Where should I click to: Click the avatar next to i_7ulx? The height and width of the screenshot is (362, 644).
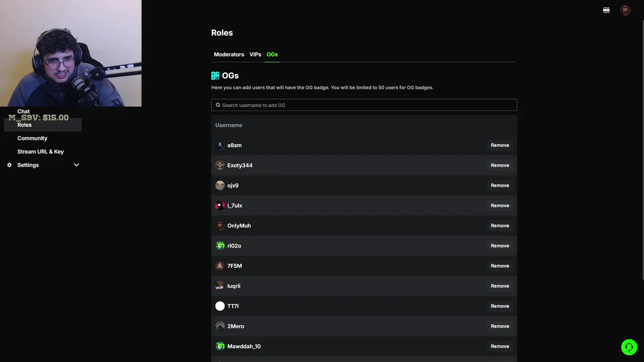pyautogui.click(x=220, y=206)
